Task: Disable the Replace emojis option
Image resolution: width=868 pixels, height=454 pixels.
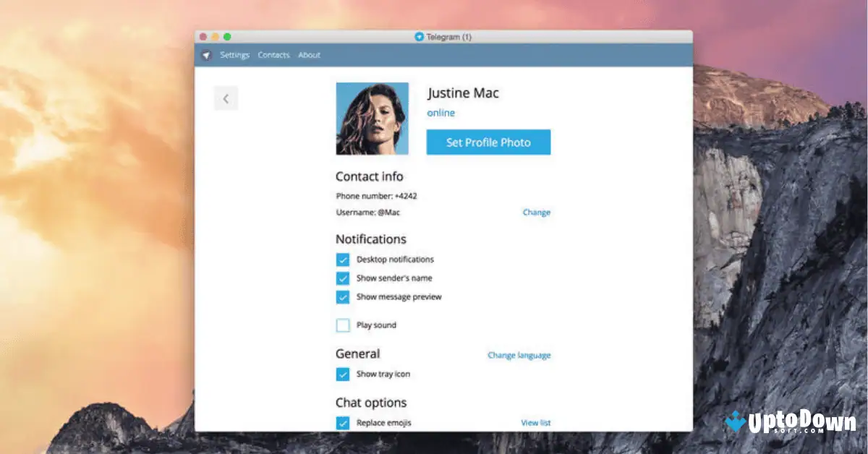Action: click(x=342, y=422)
